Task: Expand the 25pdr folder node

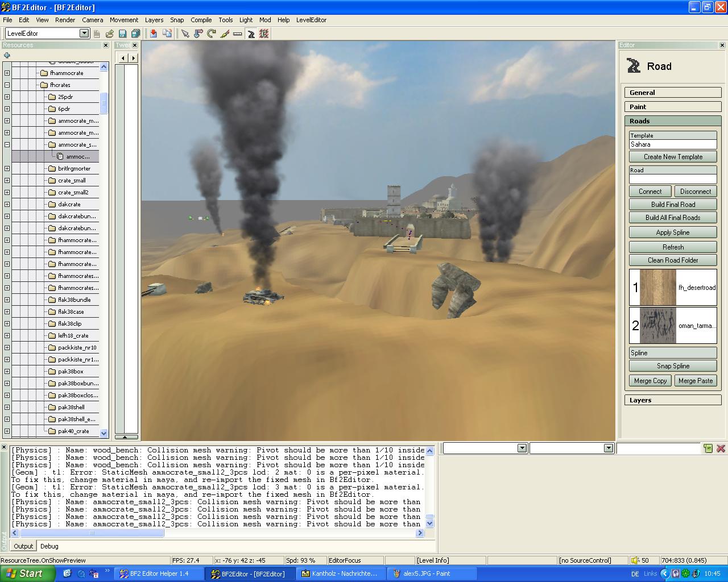Action: coord(7,97)
